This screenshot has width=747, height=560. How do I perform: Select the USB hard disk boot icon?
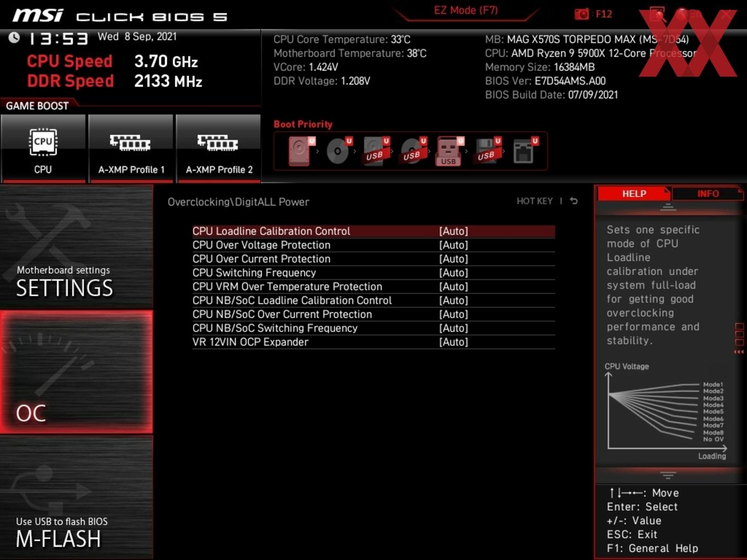[x=375, y=150]
